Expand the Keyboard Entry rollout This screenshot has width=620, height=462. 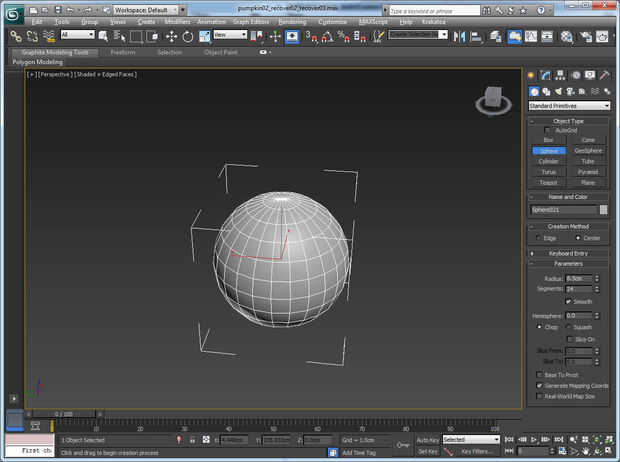point(569,253)
